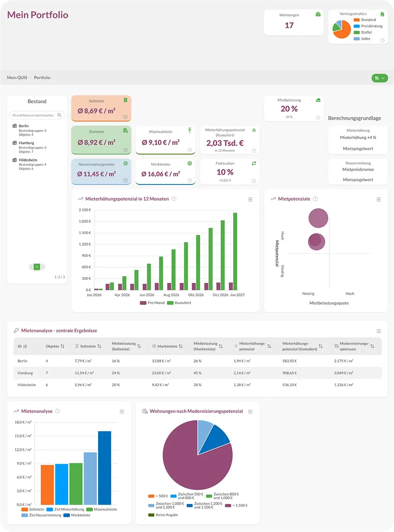Go to Mein QUIS breadcrumb link
The width and height of the screenshot is (394, 532).
click(x=17, y=78)
